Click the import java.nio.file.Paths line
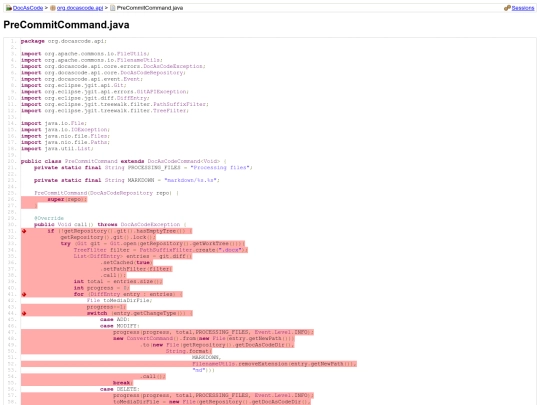Image resolution: width=540 pixels, height=405 pixels. [x=65, y=142]
